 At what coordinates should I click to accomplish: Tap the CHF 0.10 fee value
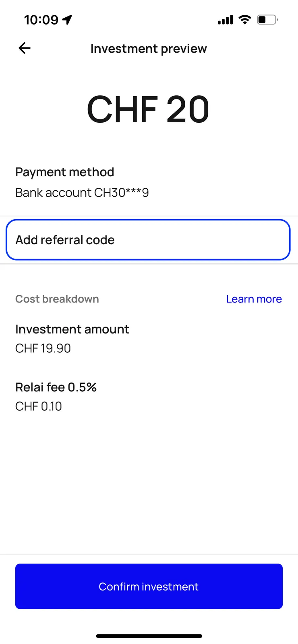[39, 406]
